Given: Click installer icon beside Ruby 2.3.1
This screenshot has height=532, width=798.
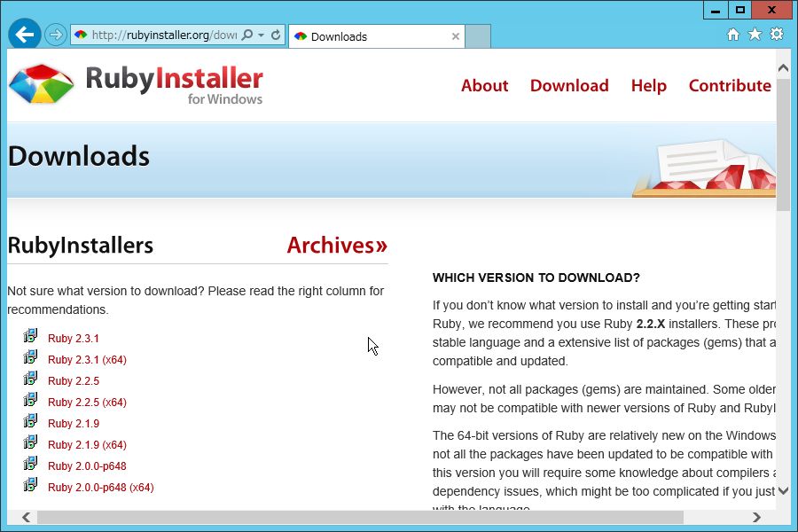Looking at the screenshot, I should click(x=30, y=335).
